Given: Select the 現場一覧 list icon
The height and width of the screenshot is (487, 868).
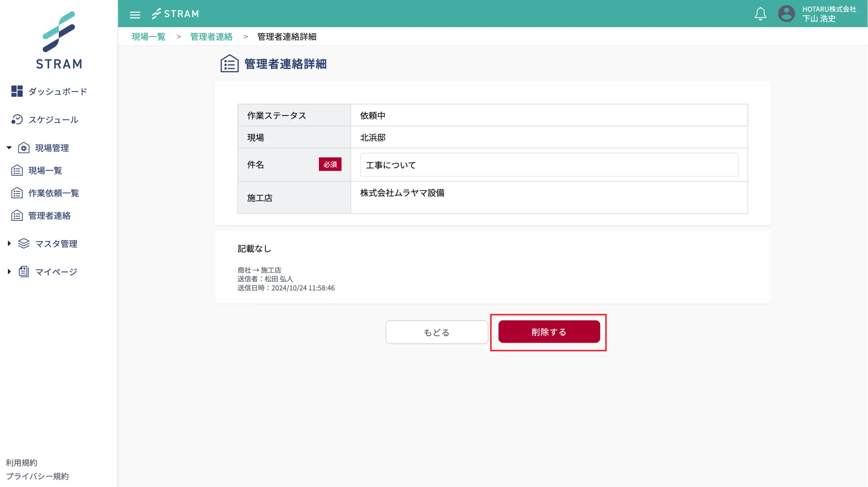Looking at the screenshot, I should pyautogui.click(x=17, y=170).
